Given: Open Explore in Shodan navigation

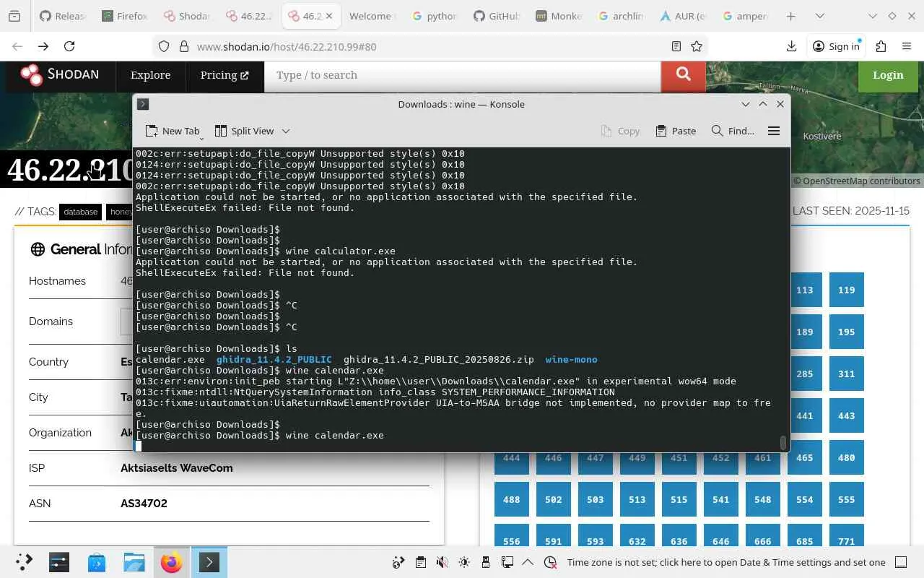Looking at the screenshot, I should point(150,75).
